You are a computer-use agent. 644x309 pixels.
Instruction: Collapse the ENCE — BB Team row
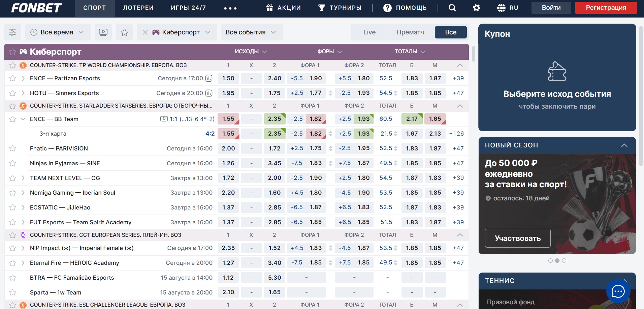[x=23, y=119]
